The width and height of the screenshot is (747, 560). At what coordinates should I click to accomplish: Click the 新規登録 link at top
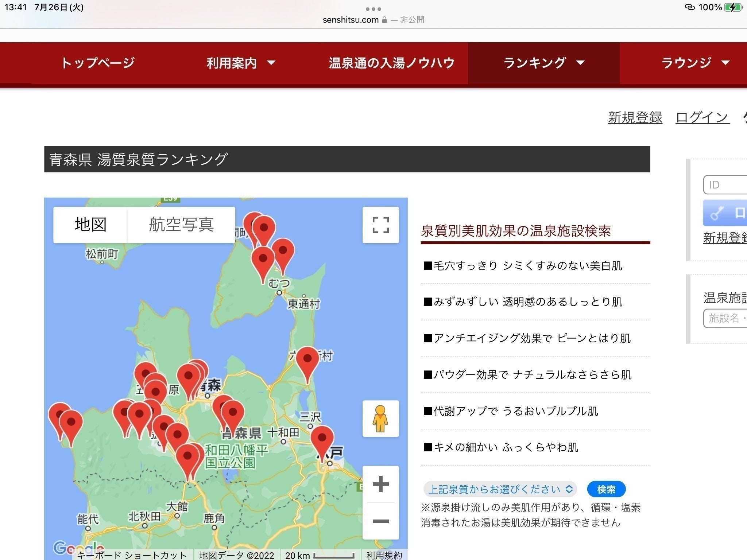(x=635, y=117)
